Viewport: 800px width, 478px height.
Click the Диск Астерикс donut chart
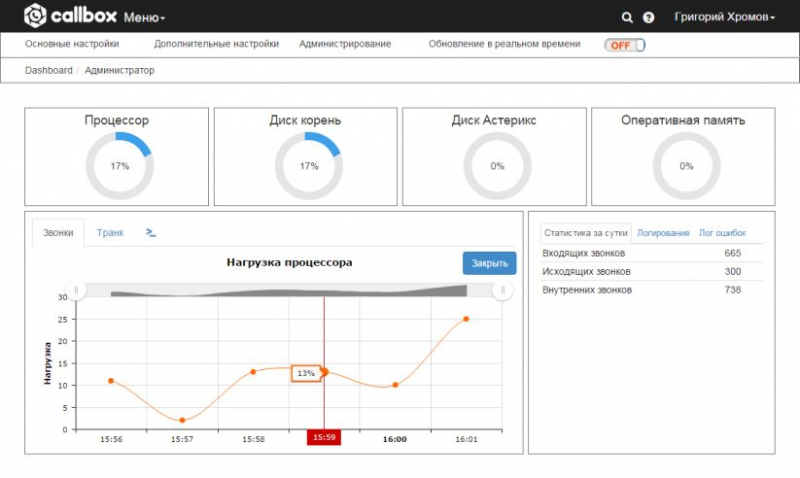(497, 166)
